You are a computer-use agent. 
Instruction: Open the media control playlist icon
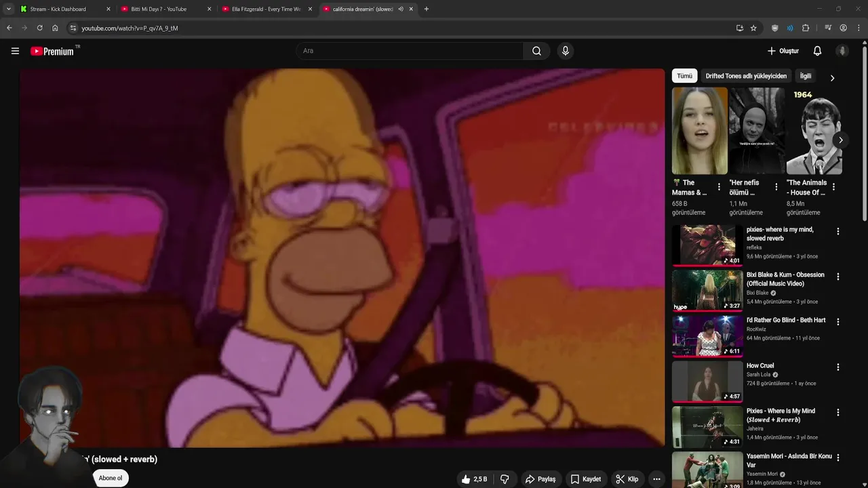828,28
